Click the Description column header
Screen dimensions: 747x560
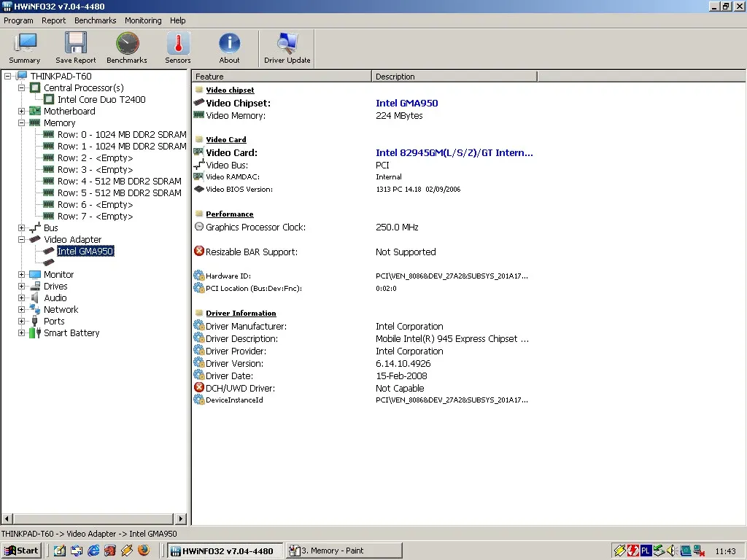tap(454, 76)
